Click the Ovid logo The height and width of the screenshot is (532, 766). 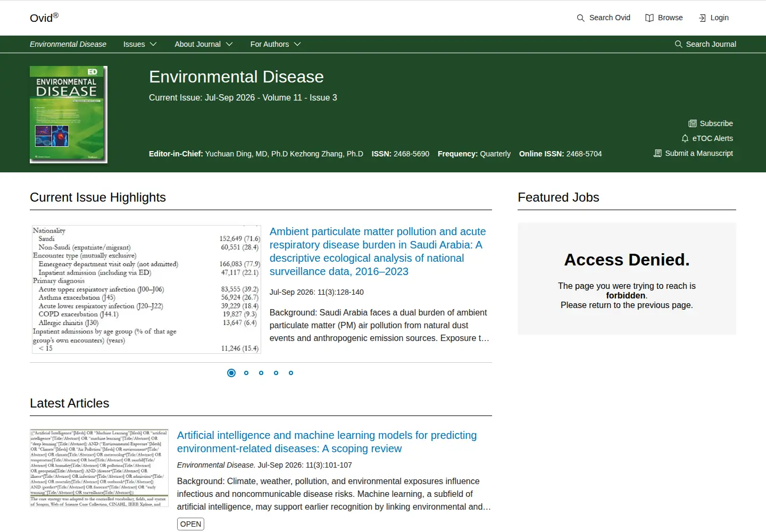click(x=44, y=18)
